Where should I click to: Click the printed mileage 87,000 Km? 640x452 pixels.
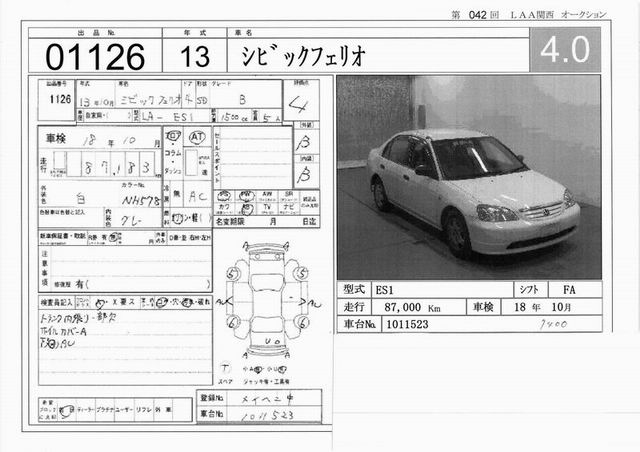point(412,307)
